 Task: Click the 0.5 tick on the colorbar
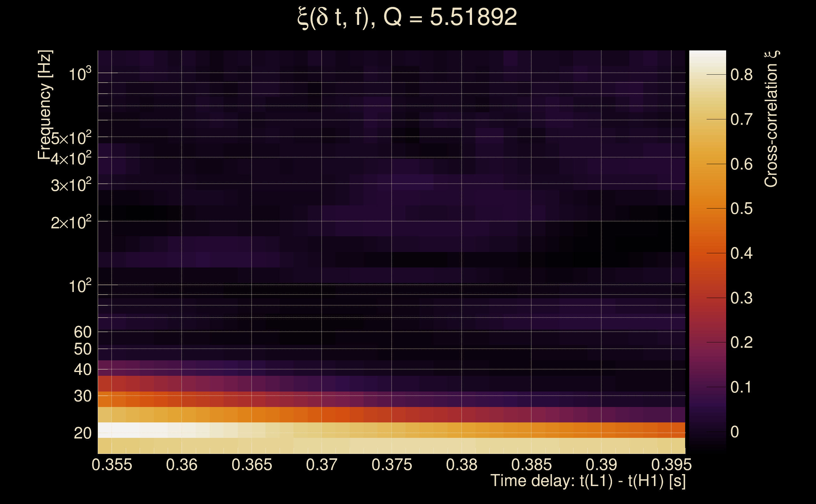741,209
